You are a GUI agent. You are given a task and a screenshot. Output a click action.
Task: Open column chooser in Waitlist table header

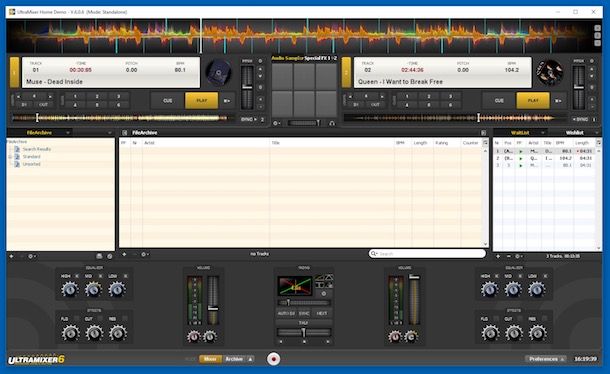pos(598,143)
